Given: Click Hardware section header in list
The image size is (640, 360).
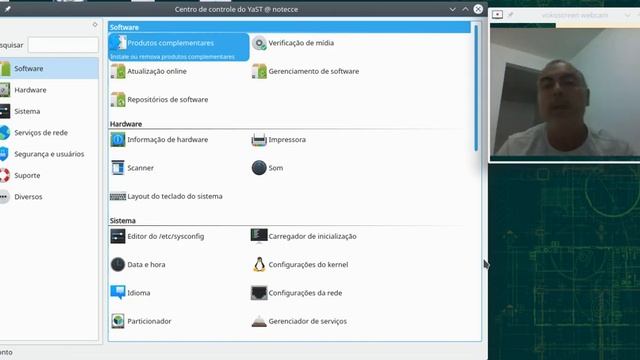Looking at the screenshot, I should (x=126, y=124).
